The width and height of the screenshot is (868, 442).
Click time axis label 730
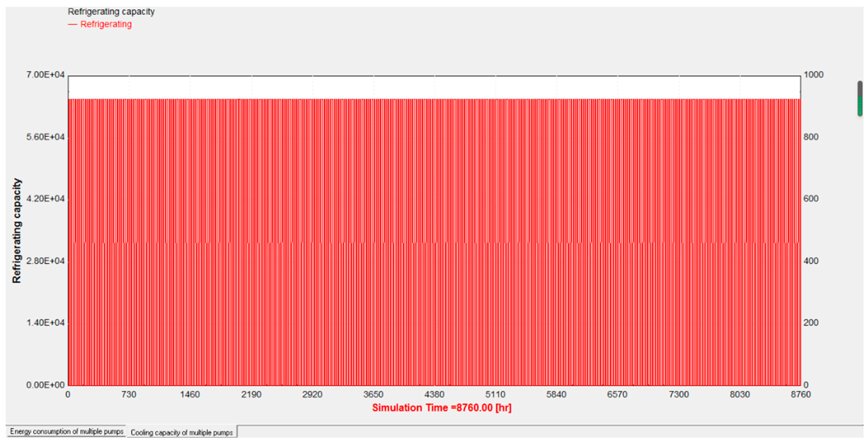point(129,395)
